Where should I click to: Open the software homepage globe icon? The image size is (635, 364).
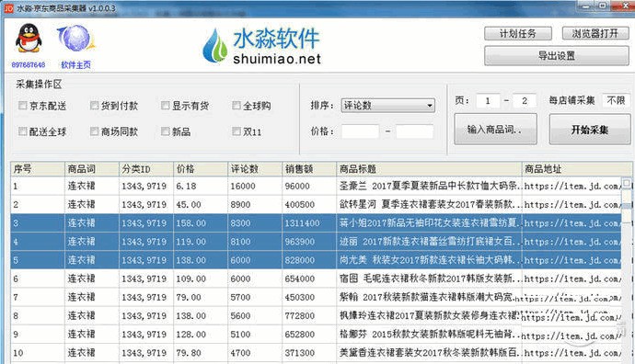point(76,38)
